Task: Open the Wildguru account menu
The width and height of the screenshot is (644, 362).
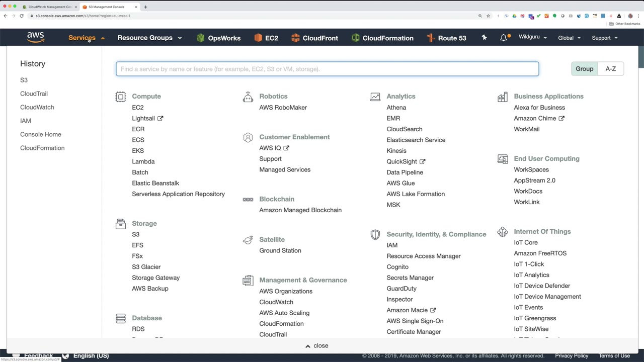Action: tap(533, 38)
